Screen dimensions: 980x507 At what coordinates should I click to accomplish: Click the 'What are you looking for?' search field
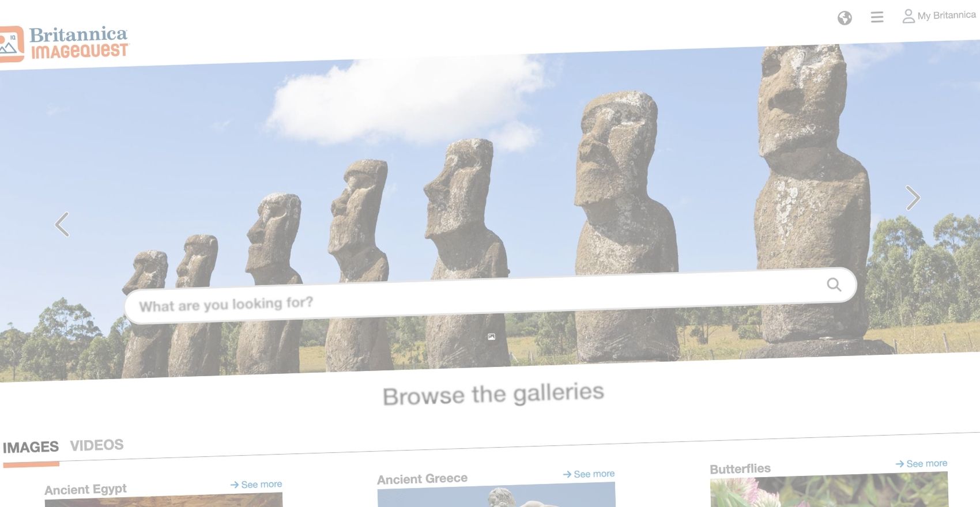tap(490, 296)
